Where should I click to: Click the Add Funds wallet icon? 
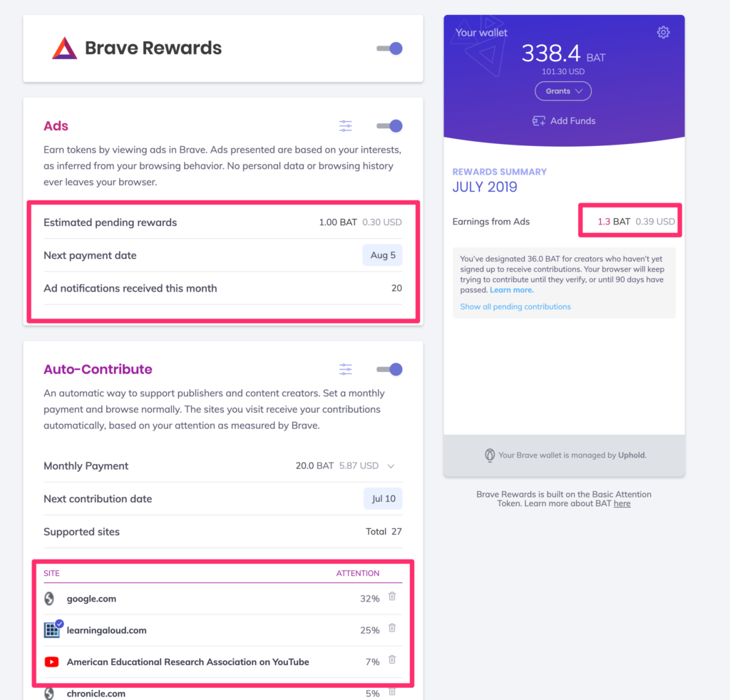click(x=539, y=121)
